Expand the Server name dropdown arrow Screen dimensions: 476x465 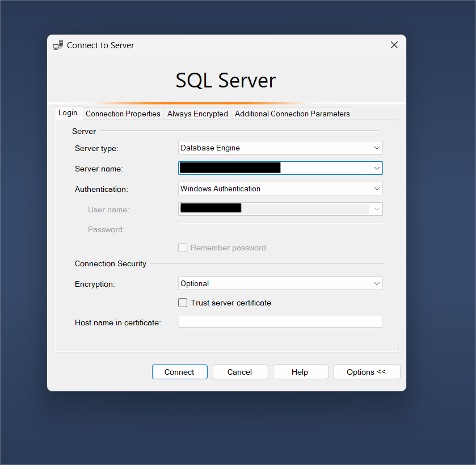click(376, 167)
